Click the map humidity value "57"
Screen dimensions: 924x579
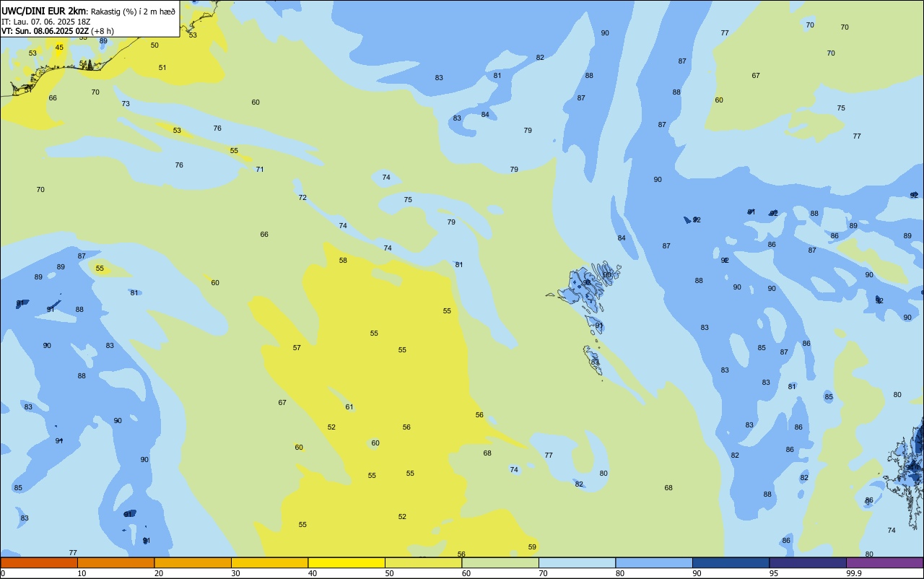297,348
